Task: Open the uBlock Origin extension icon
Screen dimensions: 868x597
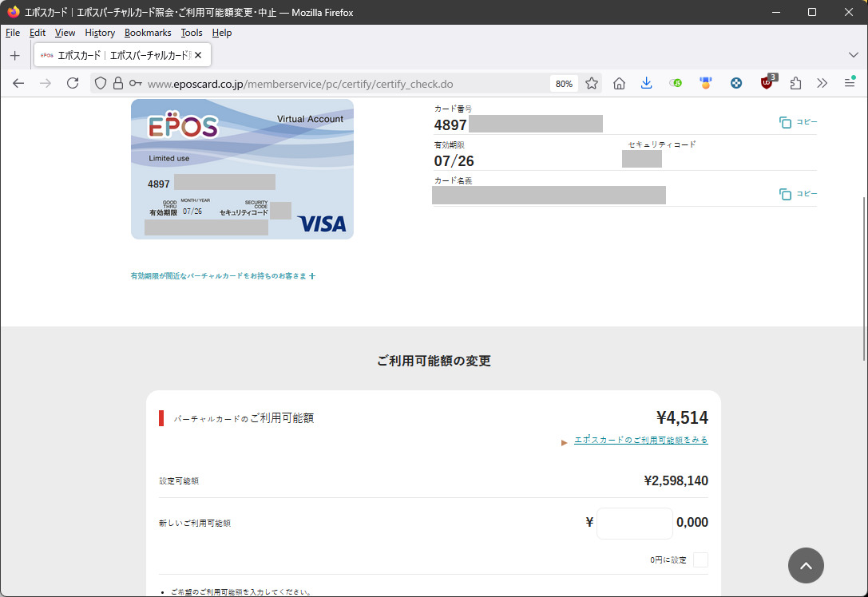Action: tap(767, 83)
